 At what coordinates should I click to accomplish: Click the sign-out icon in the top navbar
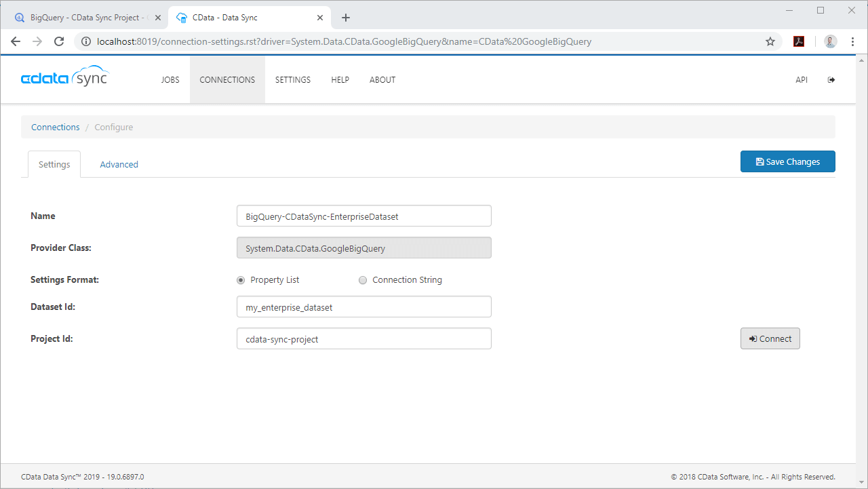[x=831, y=79]
